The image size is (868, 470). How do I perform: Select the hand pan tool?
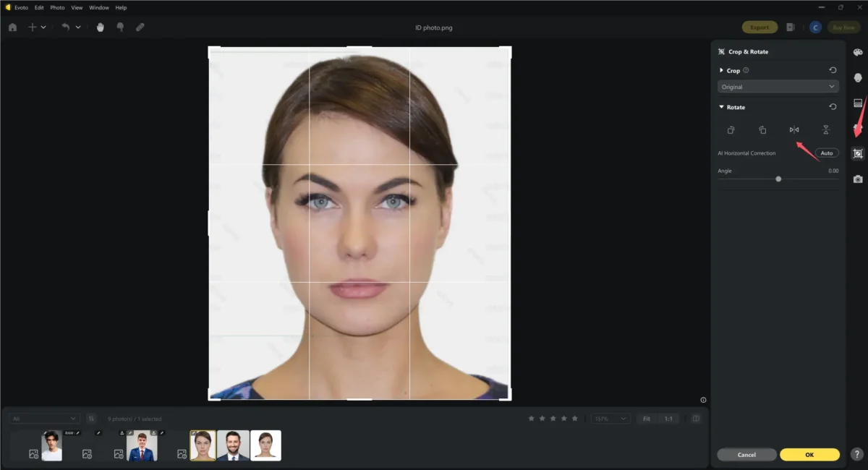click(x=101, y=27)
